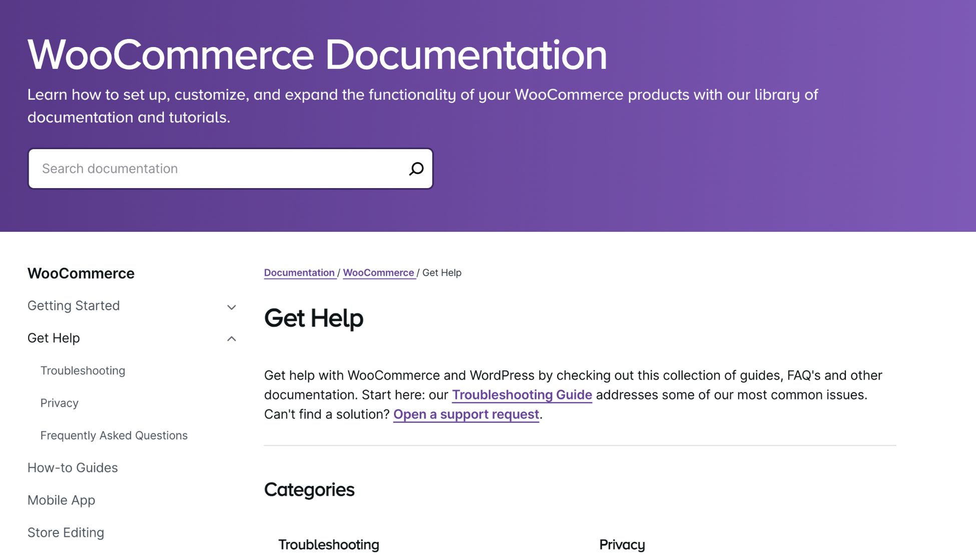Click the Get Help breadcrumb label
The width and height of the screenshot is (976, 560).
click(x=442, y=273)
